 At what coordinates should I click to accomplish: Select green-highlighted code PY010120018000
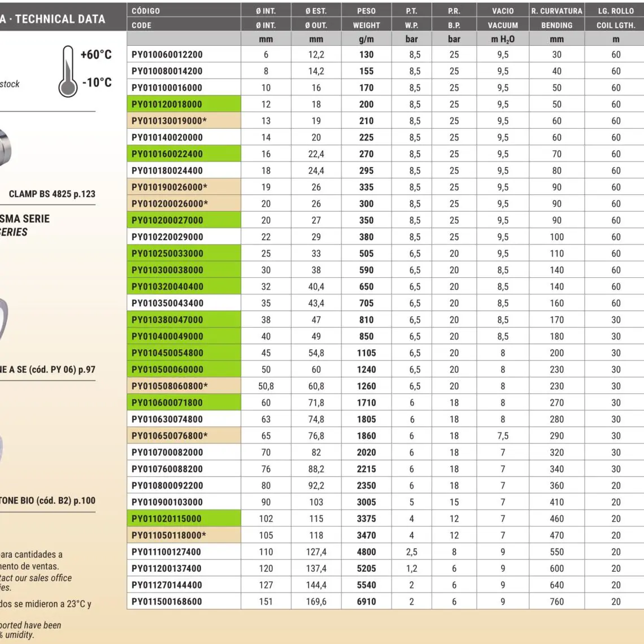pyautogui.click(x=167, y=105)
